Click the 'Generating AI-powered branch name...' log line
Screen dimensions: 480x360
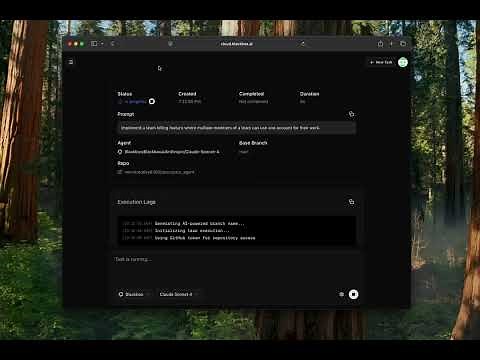(199, 223)
